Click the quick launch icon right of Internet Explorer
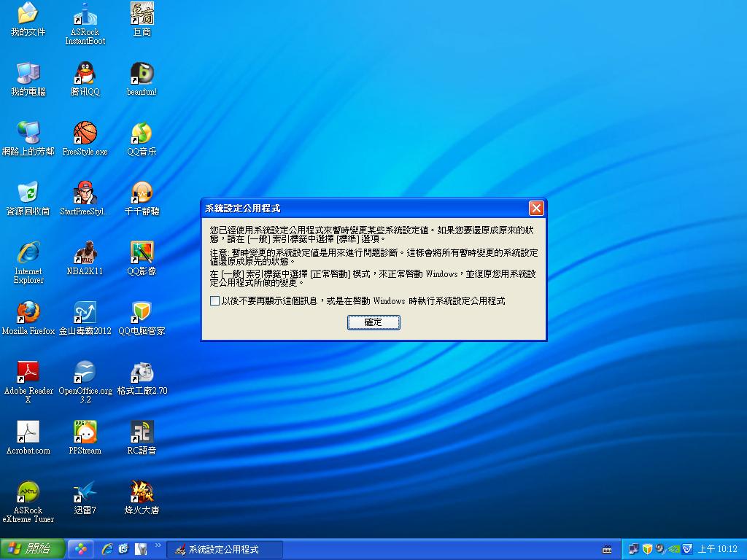This screenshot has height=560, width=747. [x=123, y=549]
